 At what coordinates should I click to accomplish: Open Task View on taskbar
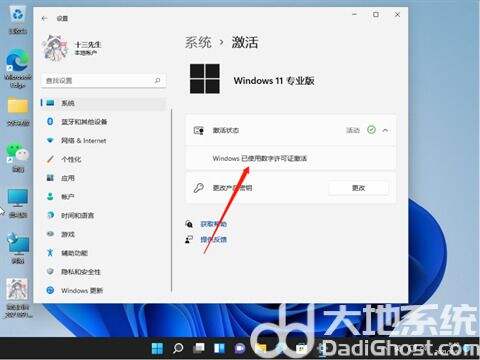coord(199,349)
